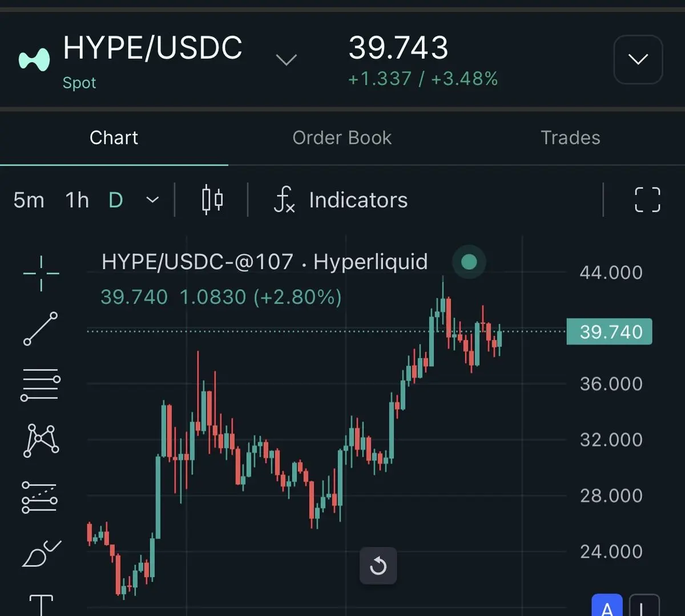Select the brush drawing tool
Viewport: 685px width, 616px height.
(41, 553)
